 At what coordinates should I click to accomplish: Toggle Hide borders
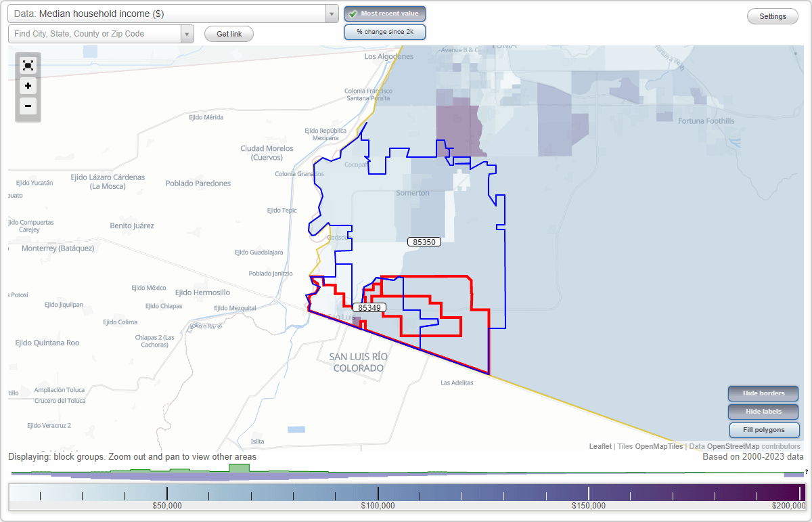tap(764, 393)
